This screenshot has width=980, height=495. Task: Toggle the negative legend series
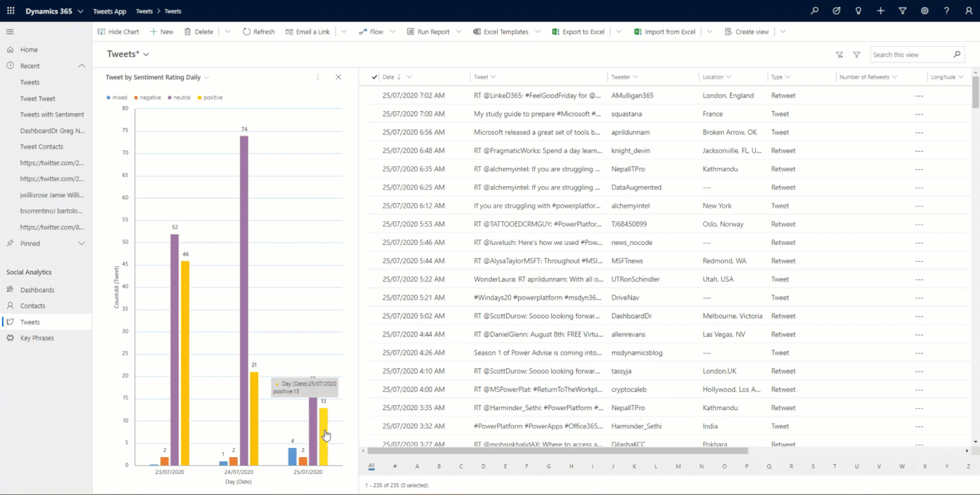148,97
